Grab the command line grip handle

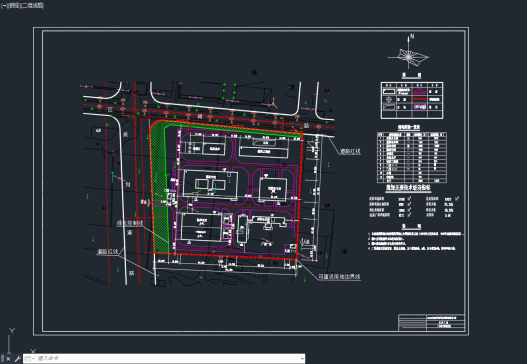coord(3,359)
